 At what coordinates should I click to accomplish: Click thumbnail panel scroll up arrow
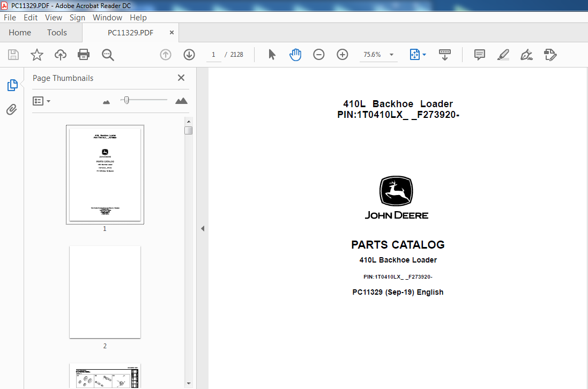coord(189,122)
